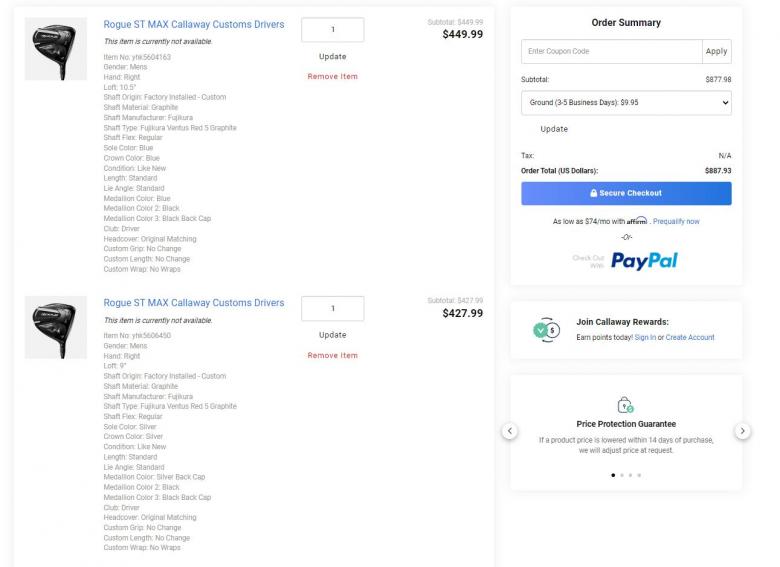Open the Create Account link
The width and height of the screenshot is (780, 567).
(x=690, y=338)
